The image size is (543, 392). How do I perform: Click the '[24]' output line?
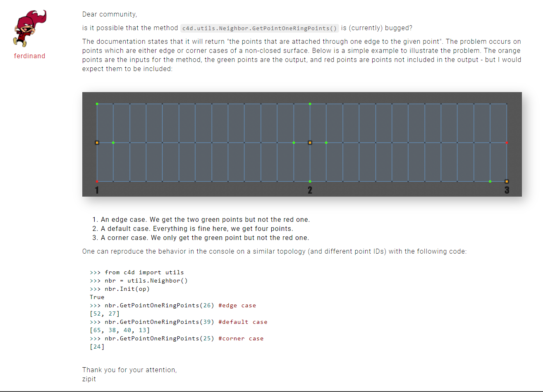[x=97, y=347]
